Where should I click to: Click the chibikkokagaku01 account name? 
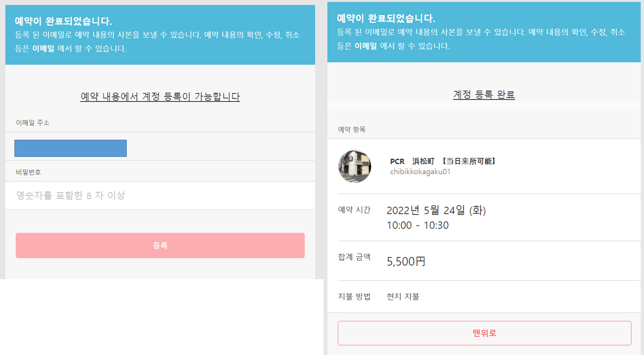420,172
